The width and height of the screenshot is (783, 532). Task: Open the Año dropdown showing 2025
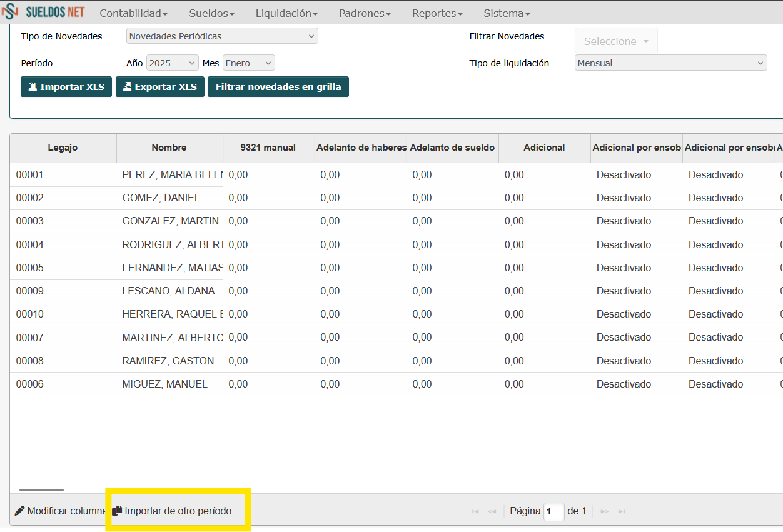coord(173,63)
